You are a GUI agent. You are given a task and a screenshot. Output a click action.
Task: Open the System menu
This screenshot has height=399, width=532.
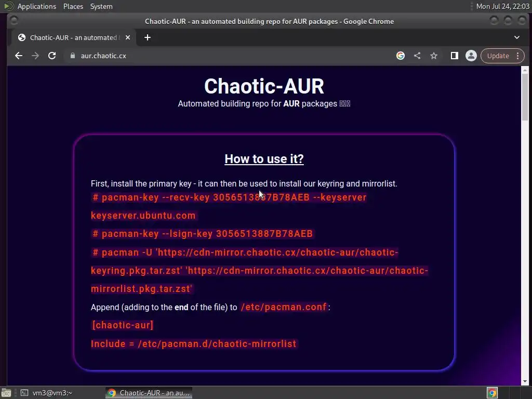click(x=101, y=6)
